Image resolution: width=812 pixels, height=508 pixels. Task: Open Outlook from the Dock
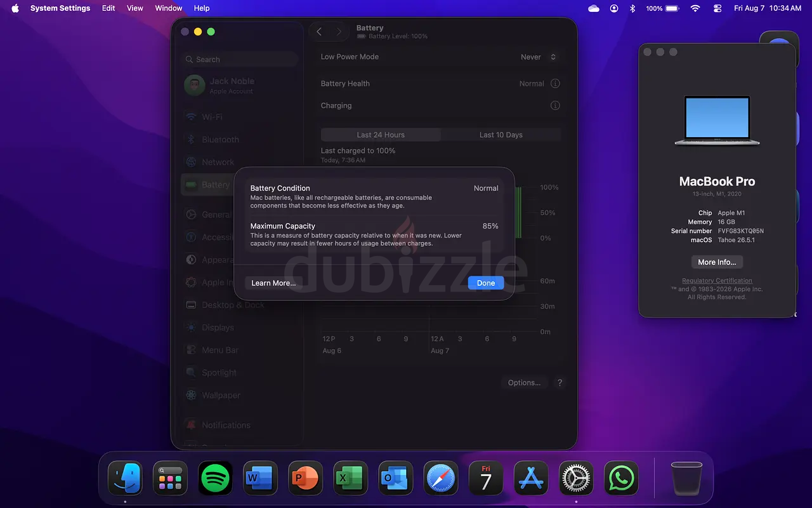tap(395, 478)
